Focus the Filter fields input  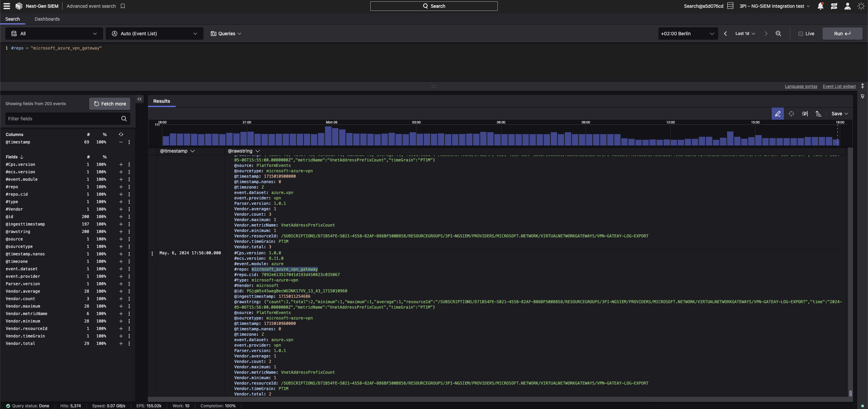pyautogui.click(x=63, y=119)
